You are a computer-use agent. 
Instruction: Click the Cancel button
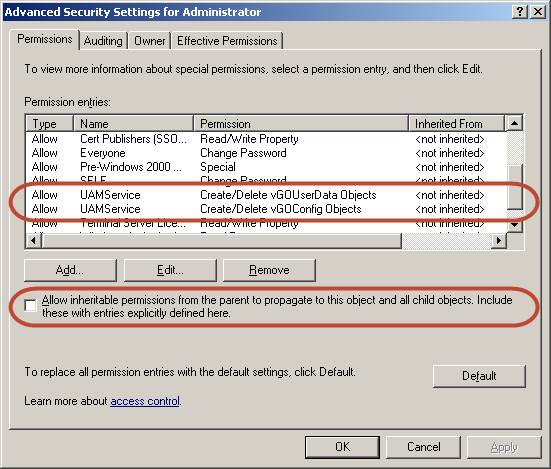(423, 447)
